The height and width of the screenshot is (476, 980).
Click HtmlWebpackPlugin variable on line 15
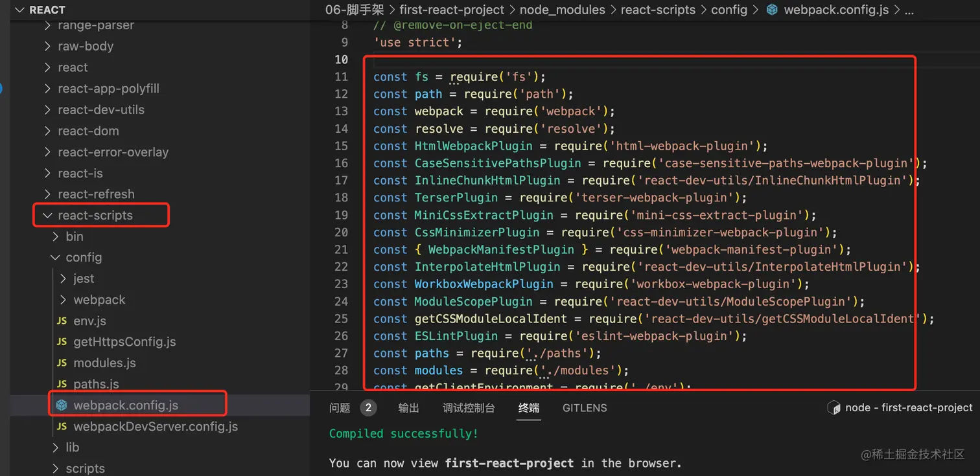tap(473, 146)
